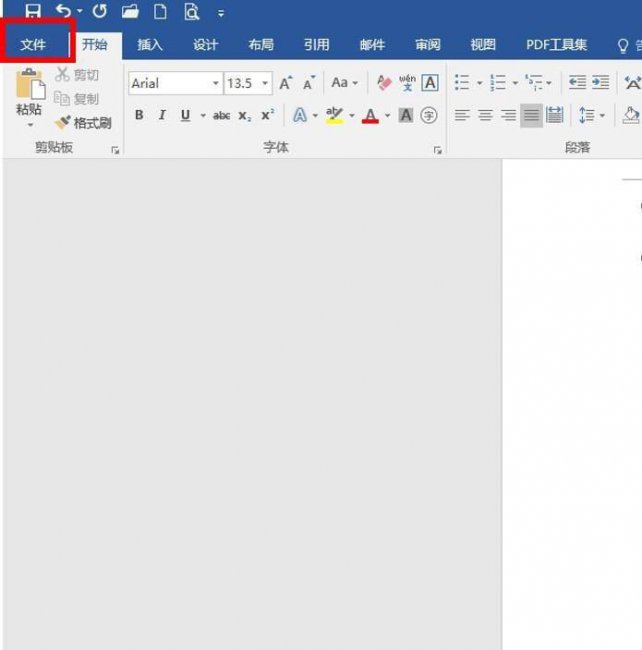Click the Phonetic Guide wén icon
642x650 pixels.
(407, 83)
